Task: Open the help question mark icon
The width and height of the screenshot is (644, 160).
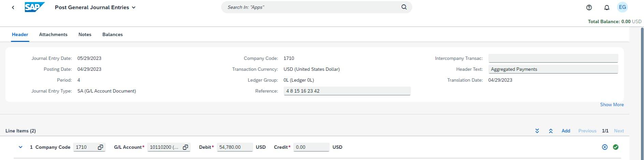Action: click(589, 7)
